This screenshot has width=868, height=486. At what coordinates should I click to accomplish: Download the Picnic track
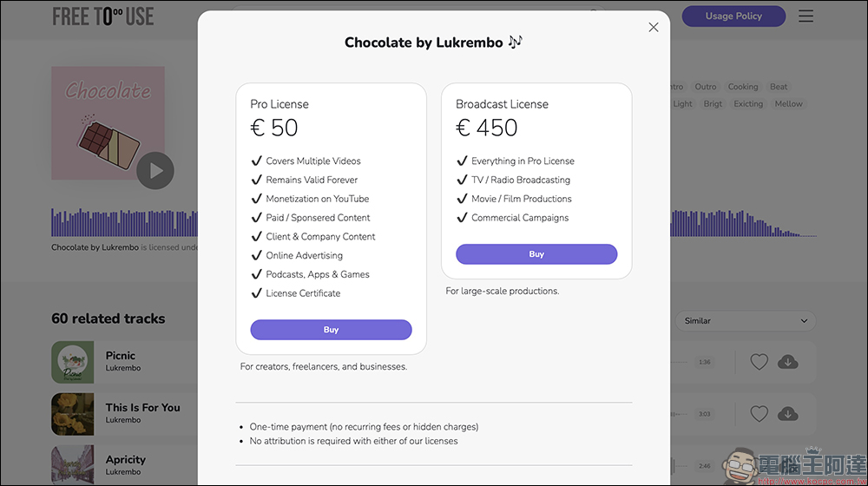tap(788, 362)
